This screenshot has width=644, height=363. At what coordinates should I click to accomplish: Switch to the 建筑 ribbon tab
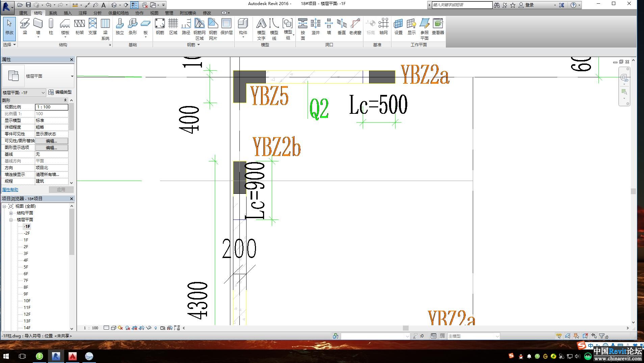23,13
